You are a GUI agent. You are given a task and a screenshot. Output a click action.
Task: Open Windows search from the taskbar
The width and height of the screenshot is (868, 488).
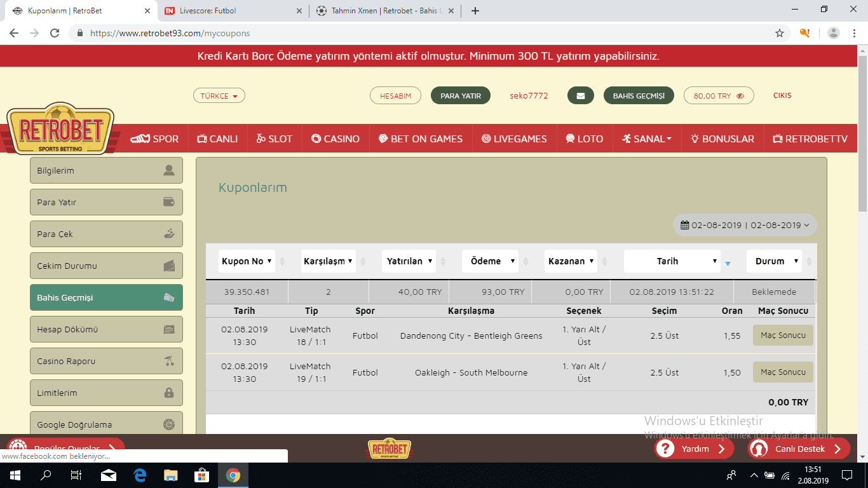coord(46,475)
